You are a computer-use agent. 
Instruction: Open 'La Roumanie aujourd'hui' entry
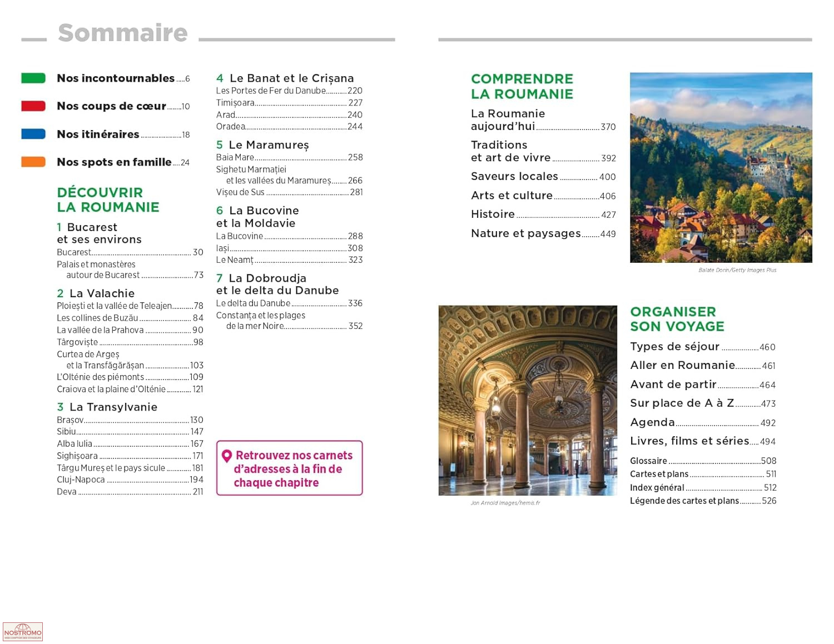click(x=543, y=120)
